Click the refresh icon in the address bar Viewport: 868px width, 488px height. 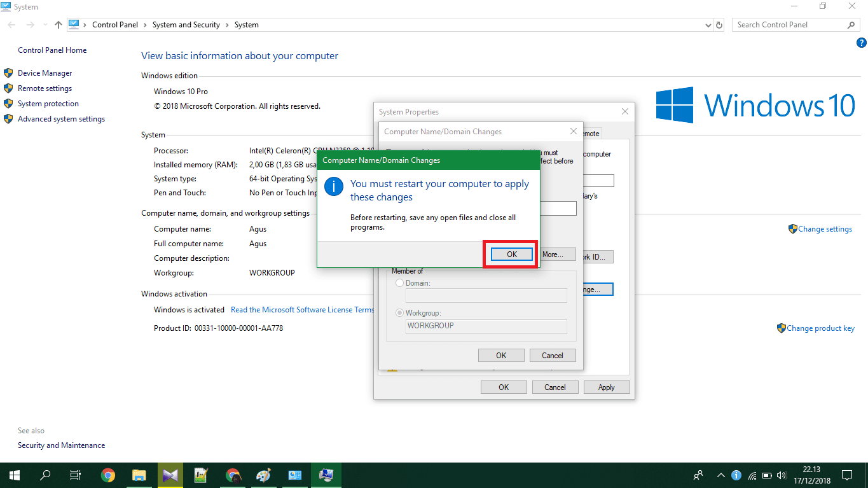tap(719, 24)
